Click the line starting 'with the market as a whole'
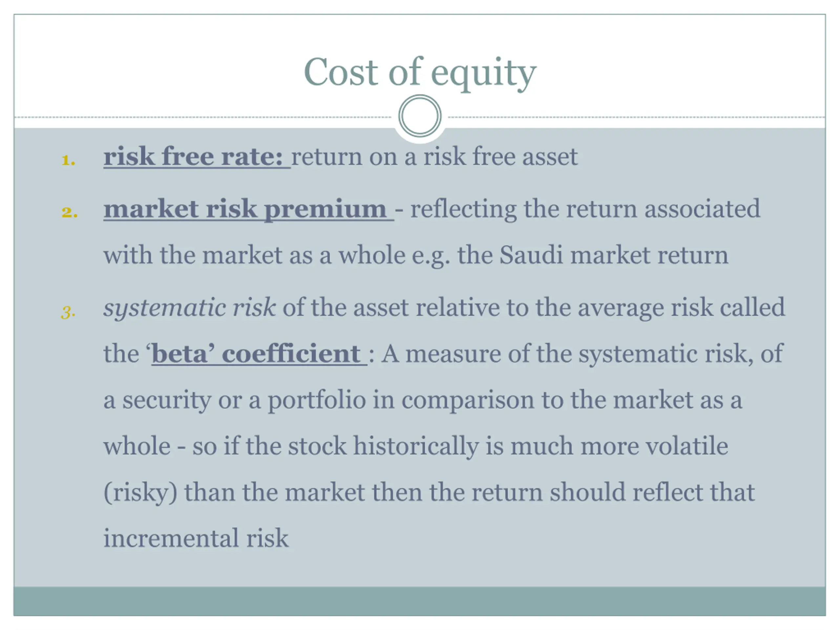 pyautogui.click(x=416, y=256)
